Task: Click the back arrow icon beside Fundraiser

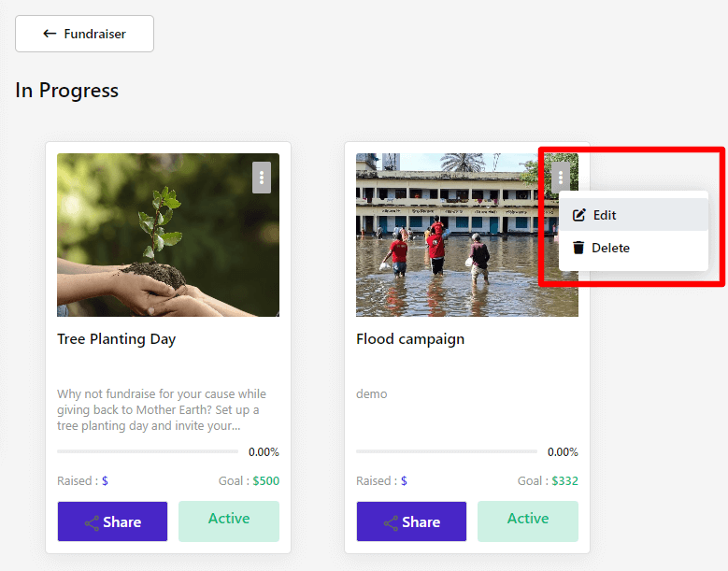Action: 50,34
